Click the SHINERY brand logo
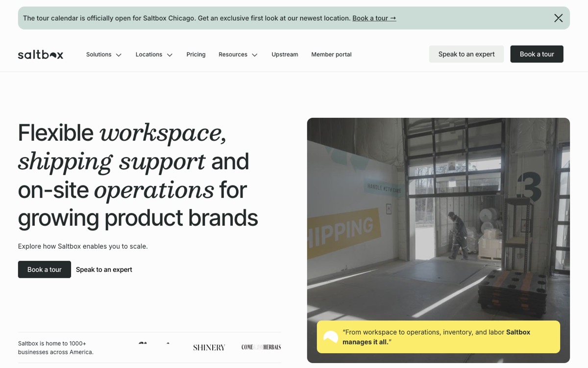 [209, 347]
